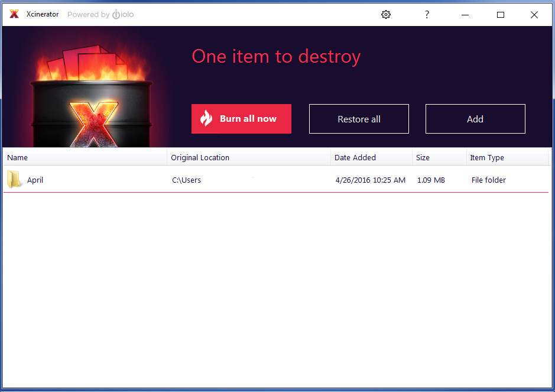The height and width of the screenshot is (392, 555).
Task: Click the 1.09 MB size value for April
Action: point(430,179)
